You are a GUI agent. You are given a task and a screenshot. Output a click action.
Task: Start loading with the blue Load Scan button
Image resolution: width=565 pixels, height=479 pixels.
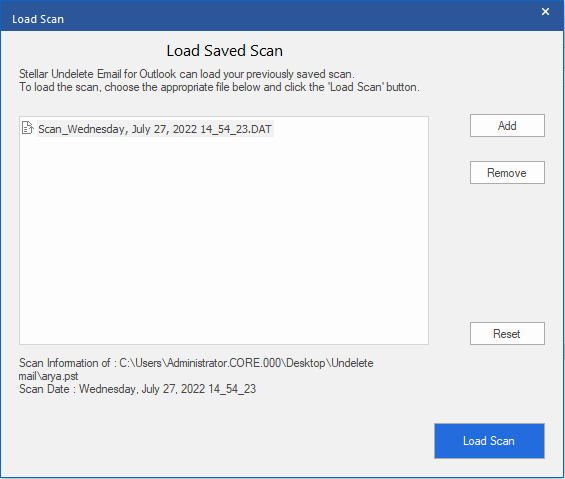489,441
